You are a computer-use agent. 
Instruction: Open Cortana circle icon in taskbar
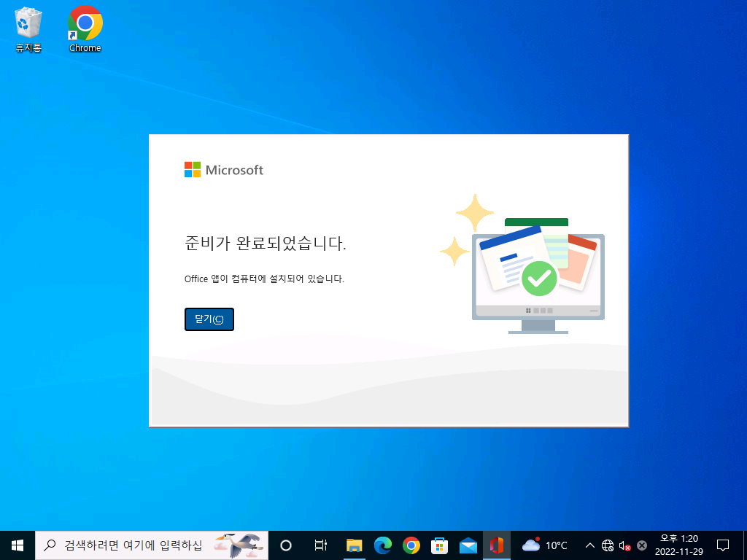(x=286, y=545)
